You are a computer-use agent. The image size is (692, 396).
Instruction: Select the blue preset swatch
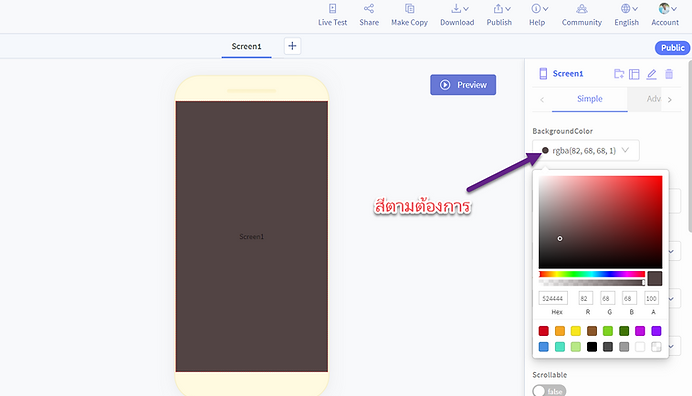pyautogui.click(x=544, y=347)
